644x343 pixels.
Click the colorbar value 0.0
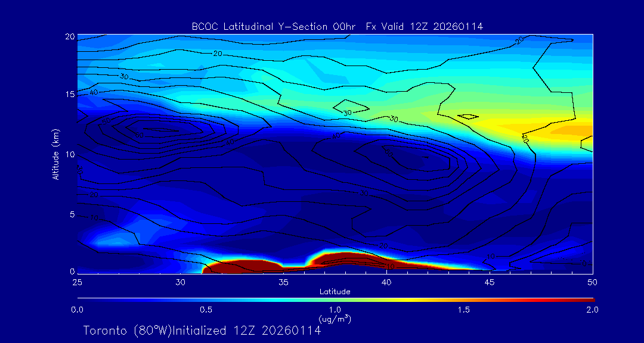[x=78, y=310]
